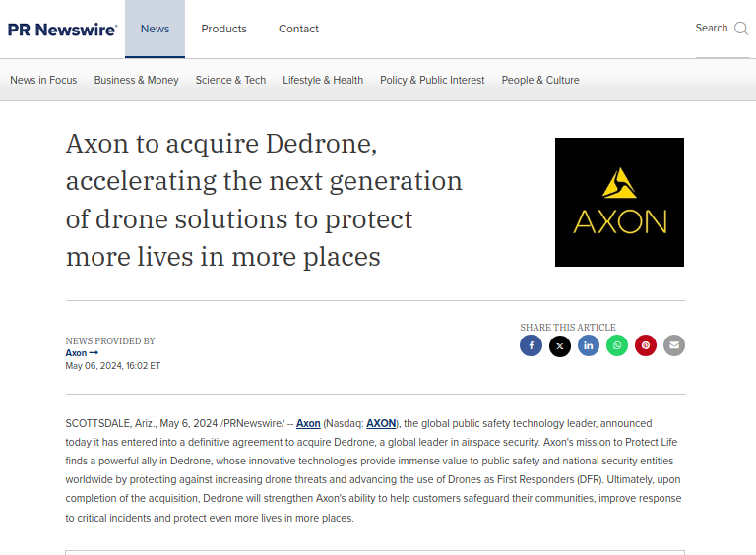Screen dimensions: 756x555
Task: Open the Products menu
Action: pos(223,29)
